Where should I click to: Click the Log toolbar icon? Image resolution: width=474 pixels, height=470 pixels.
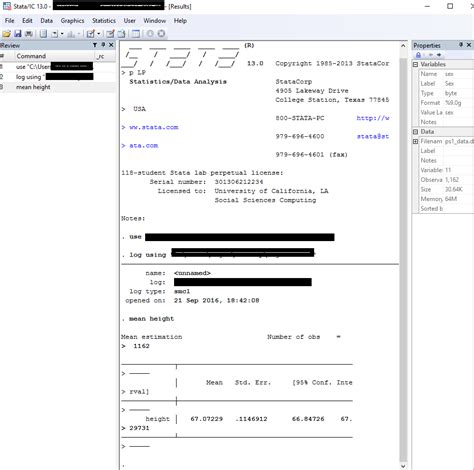[x=43, y=34]
